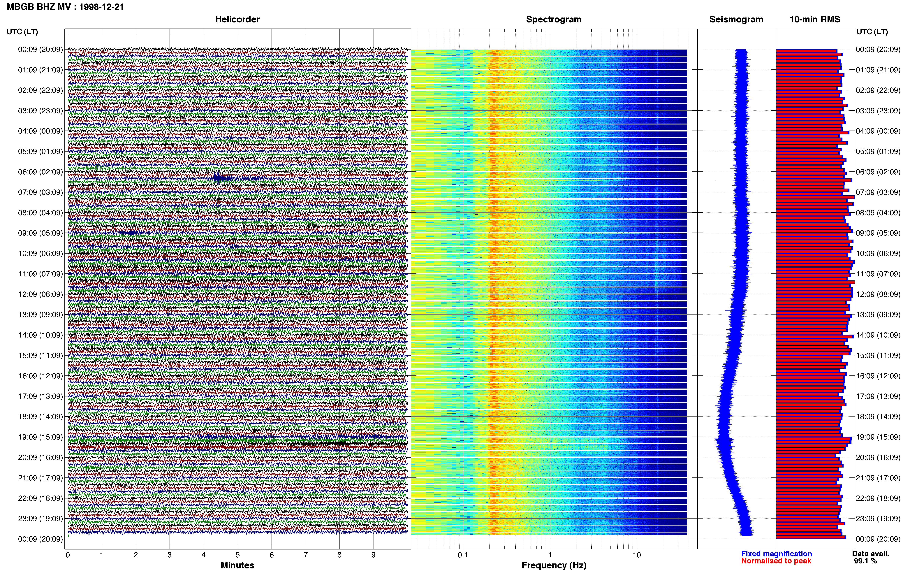Viewport: 924px width, 578px height.
Task: Click helicorder axis label '05:09 (01:09)'
Action: click(x=41, y=151)
